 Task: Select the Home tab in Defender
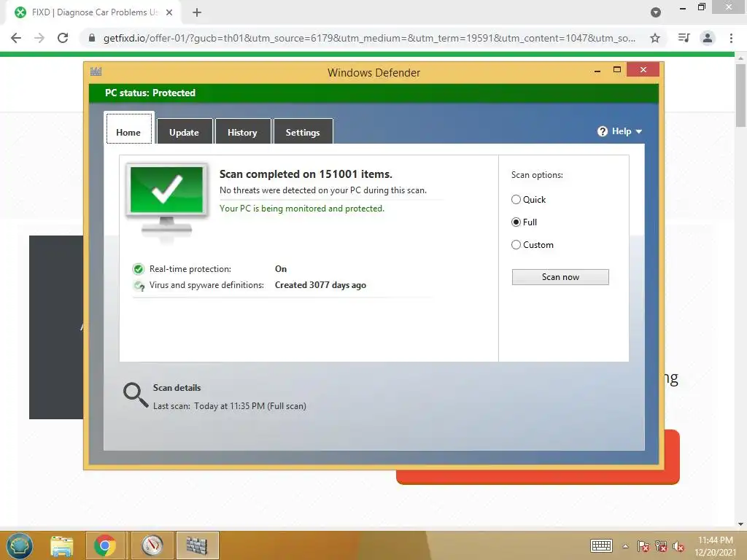coord(128,128)
